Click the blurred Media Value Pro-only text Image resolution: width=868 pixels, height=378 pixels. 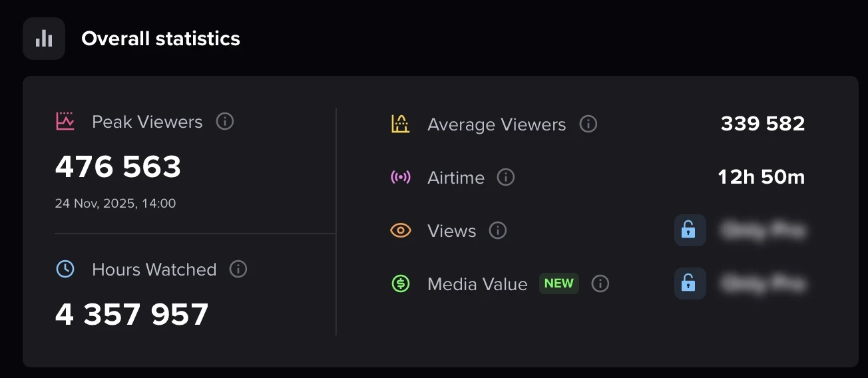(x=763, y=284)
